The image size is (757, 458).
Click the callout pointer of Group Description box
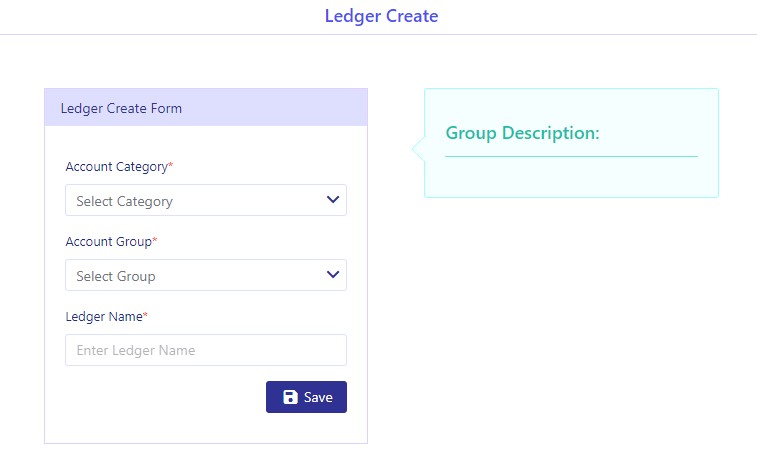[418, 149]
